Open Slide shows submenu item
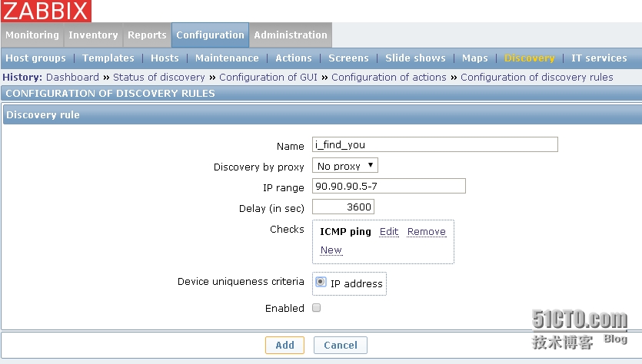The image size is (642, 364). click(x=415, y=58)
